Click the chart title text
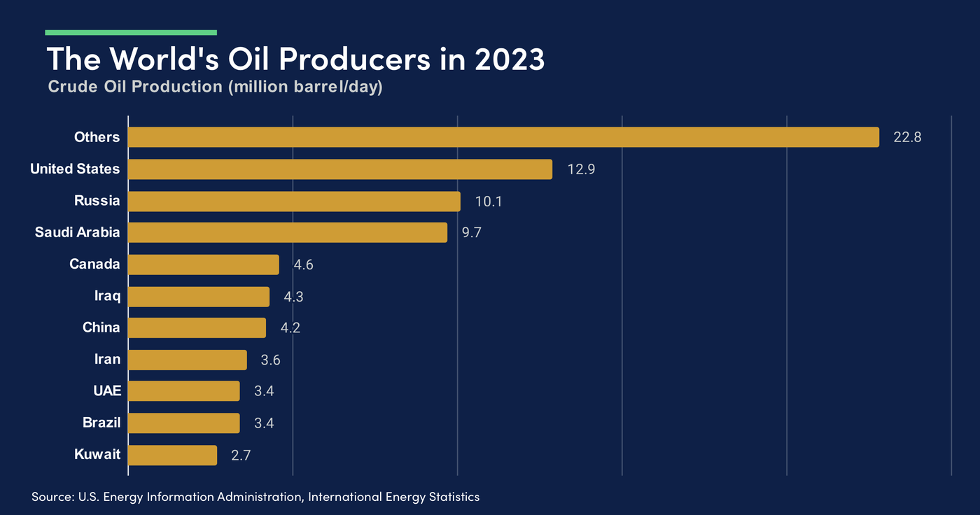 point(295,59)
